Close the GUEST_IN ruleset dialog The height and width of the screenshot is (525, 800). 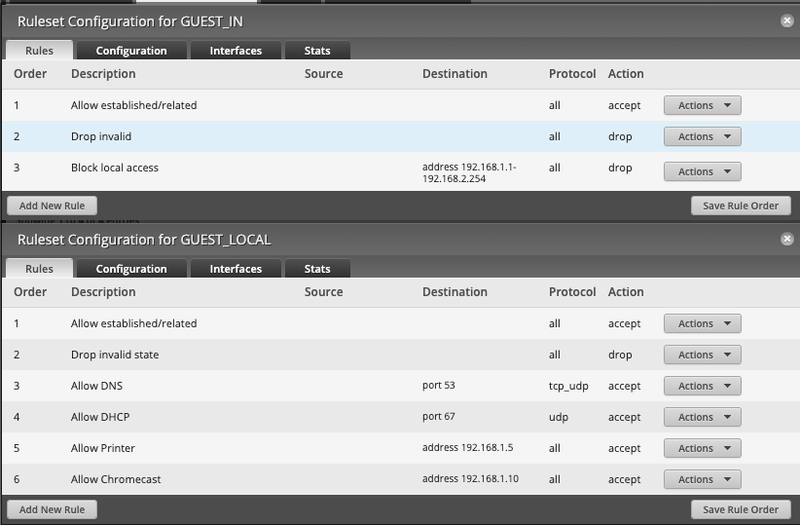coord(787,20)
